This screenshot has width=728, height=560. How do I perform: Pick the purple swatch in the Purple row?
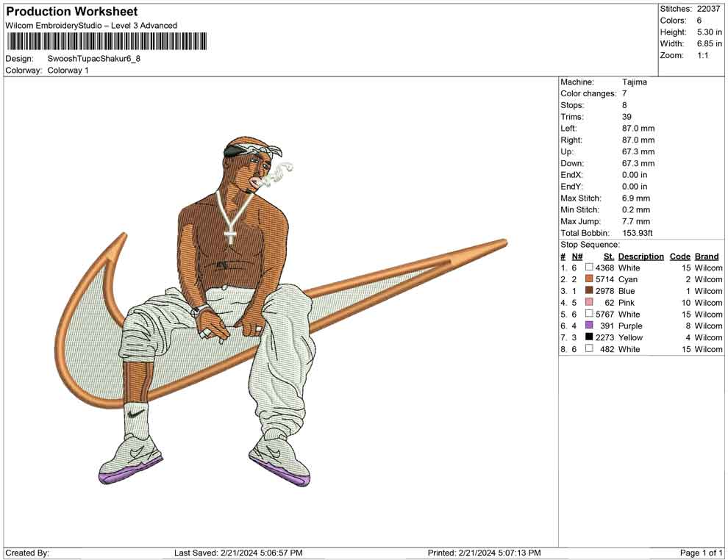pos(589,326)
